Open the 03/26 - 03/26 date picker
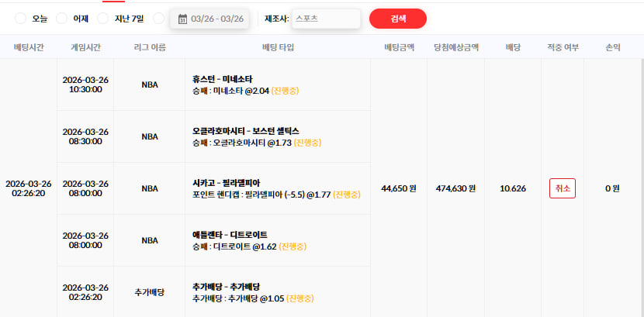 [209, 19]
